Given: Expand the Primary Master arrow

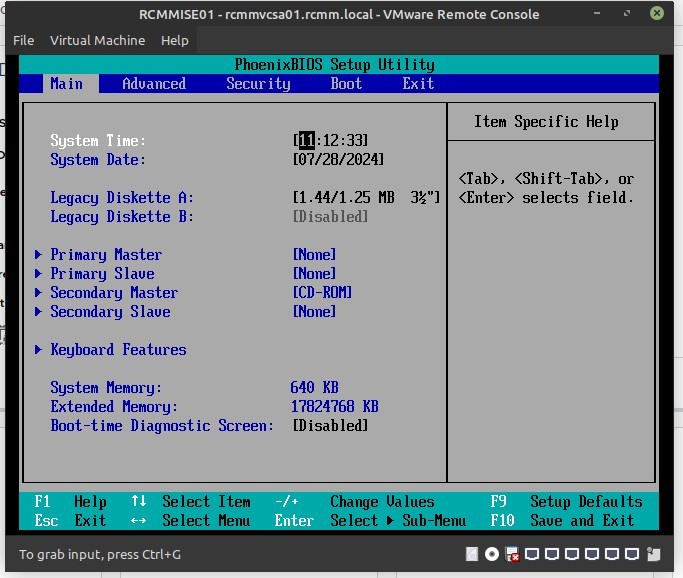Looking at the screenshot, I should pyautogui.click(x=38, y=254).
